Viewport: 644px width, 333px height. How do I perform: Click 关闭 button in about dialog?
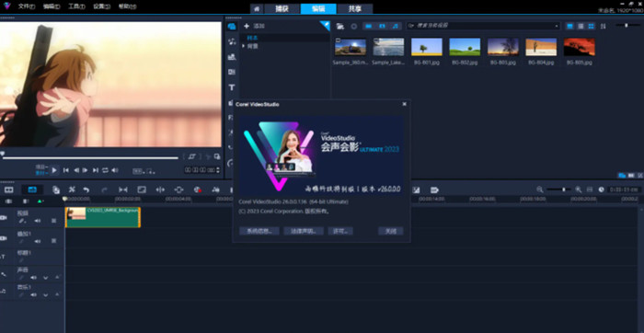(x=391, y=231)
